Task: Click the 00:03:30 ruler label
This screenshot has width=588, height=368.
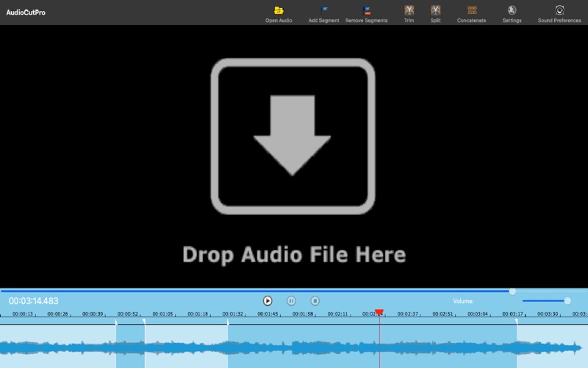Action: [x=548, y=314]
